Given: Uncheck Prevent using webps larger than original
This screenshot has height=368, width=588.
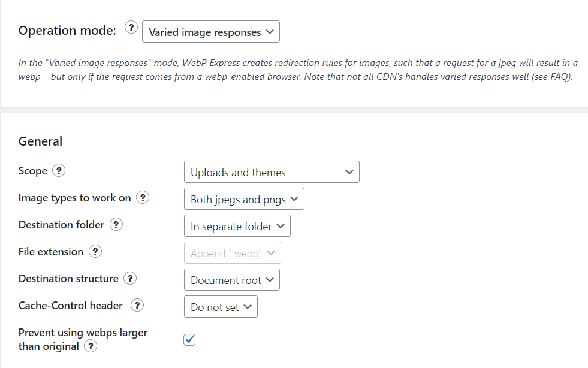Looking at the screenshot, I should (189, 340).
